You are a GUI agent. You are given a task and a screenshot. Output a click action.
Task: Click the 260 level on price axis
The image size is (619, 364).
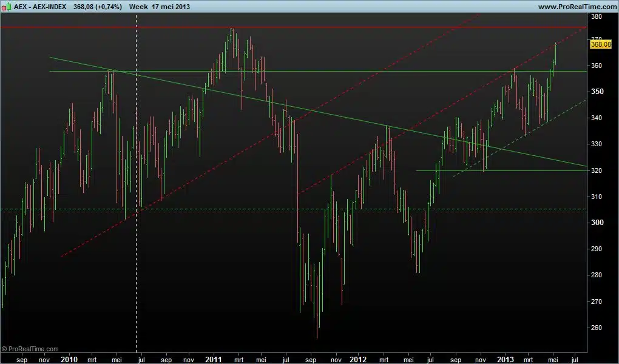pyautogui.click(x=598, y=328)
